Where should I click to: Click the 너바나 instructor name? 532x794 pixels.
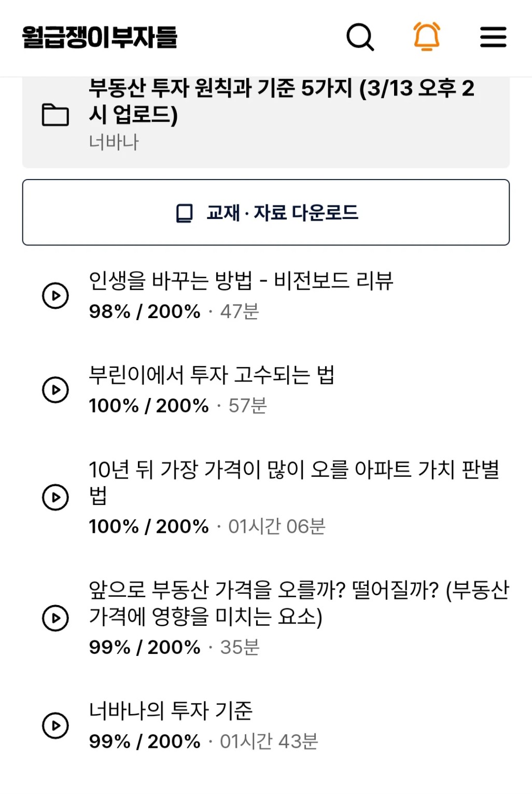pyautogui.click(x=114, y=142)
